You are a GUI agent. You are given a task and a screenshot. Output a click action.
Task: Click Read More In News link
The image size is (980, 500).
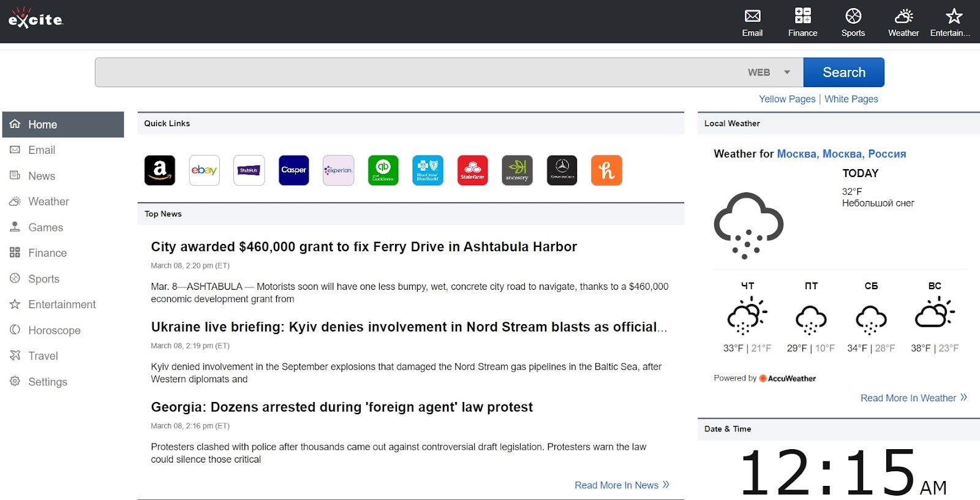pyautogui.click(x=622, y=485)
